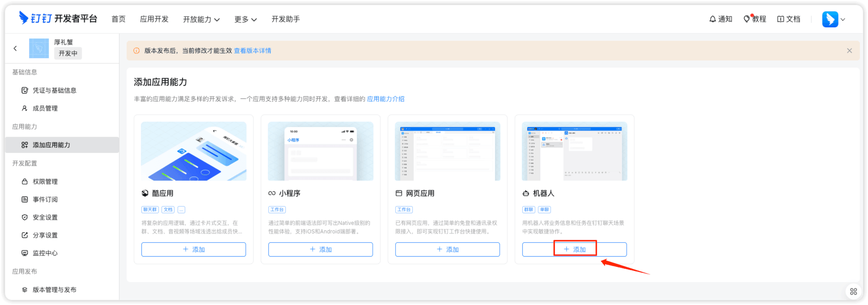Click the 机器人 card preview image
This screenshot has width=868, height=305.
coord(575,151)
